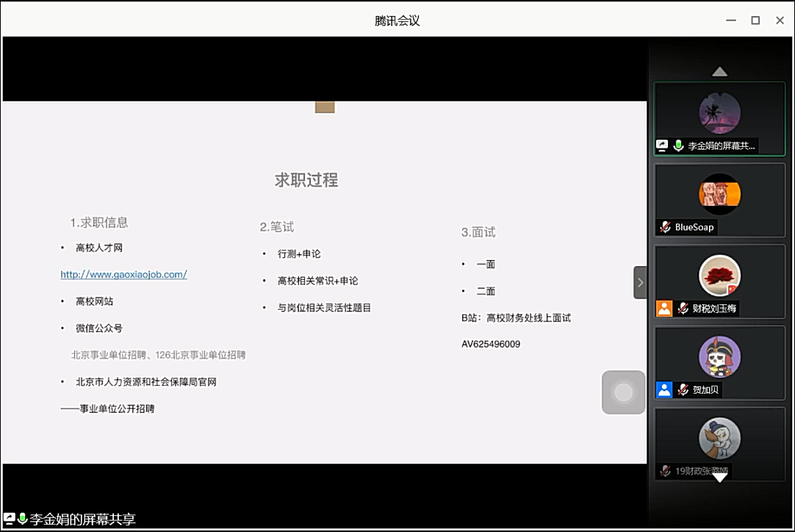Select 财税刘玉梅's red flower avatar
Viewport: 795px width, 532px height.
pos(719,276)
